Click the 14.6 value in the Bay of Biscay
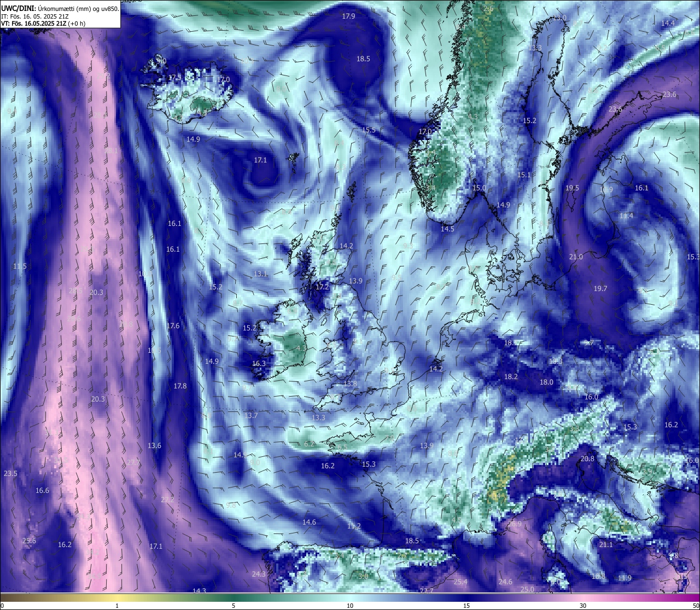The width and height of the screenshot is (700, 610). pos(309,522)
